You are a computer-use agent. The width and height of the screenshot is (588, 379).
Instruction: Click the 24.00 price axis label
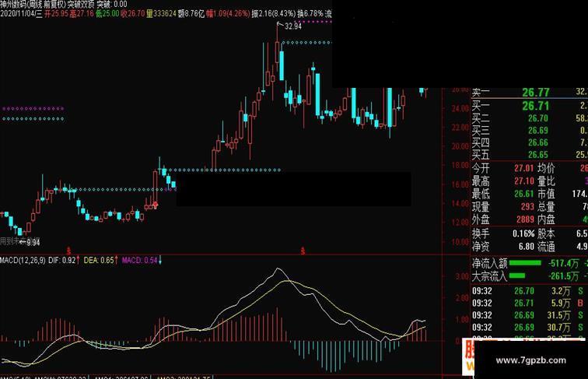tap(460, 108)
